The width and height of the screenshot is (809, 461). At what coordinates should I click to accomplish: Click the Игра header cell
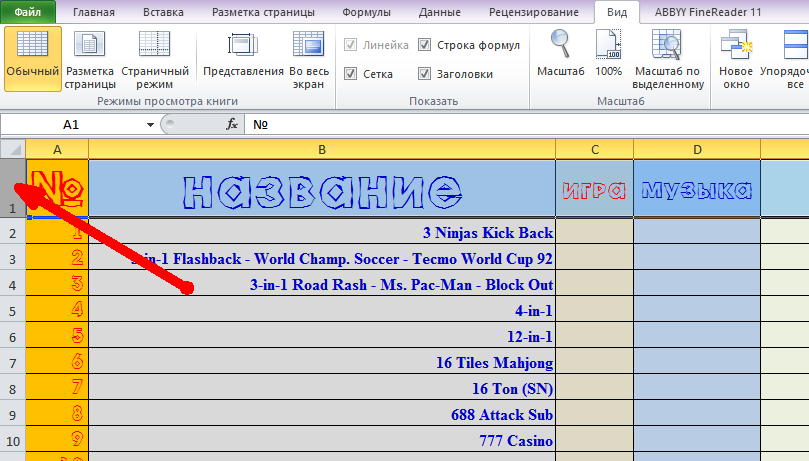click(x=594, y=189)
